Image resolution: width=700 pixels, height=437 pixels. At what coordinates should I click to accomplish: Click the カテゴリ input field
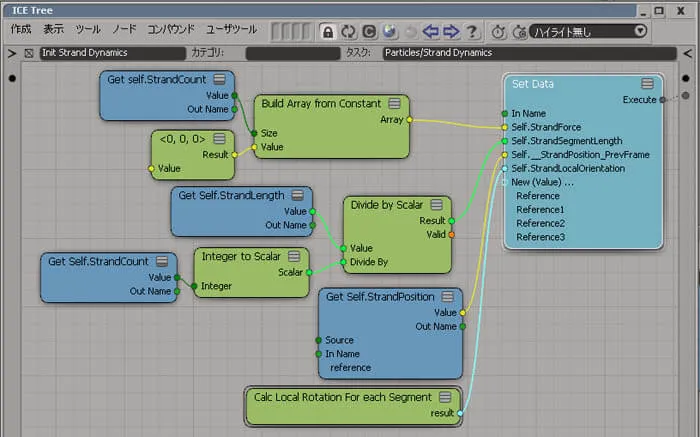pyautogui.click(x=293, y=53)
